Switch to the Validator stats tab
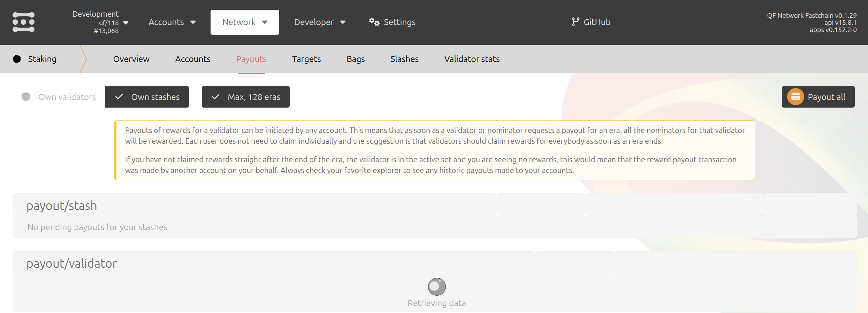 (472, 59)
